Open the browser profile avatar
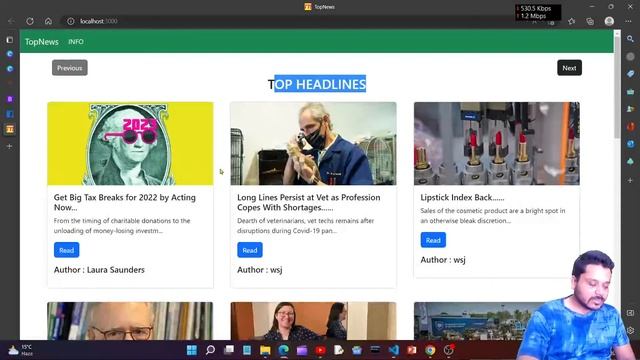 [x=609, y=21]
